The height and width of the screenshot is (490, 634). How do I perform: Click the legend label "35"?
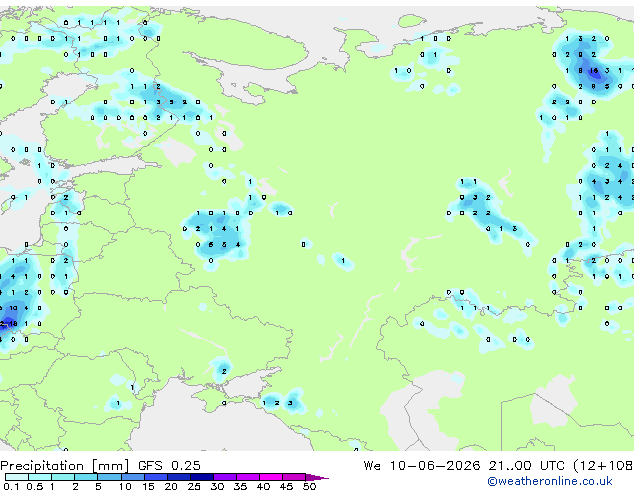pos(240,486)
